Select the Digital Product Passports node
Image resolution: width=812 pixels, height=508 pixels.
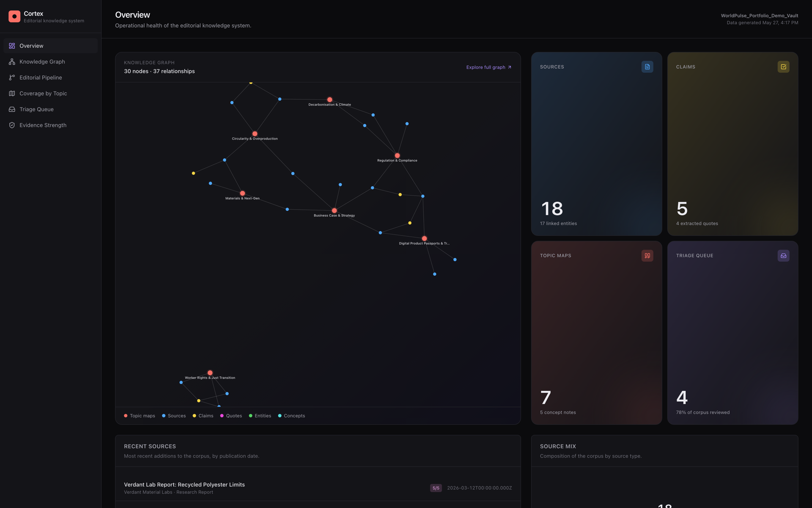pos(424,239)
